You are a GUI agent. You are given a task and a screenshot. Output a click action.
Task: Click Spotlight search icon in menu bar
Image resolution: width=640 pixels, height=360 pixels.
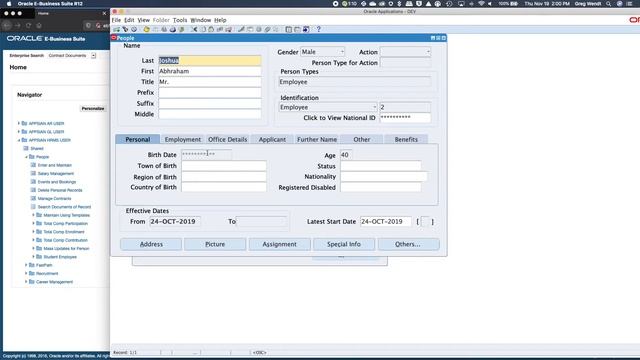tap(608, 4)
